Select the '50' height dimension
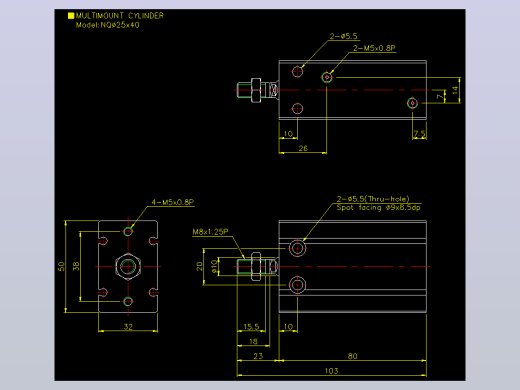This screenshot has width=520, height=390. click(61, 266)
